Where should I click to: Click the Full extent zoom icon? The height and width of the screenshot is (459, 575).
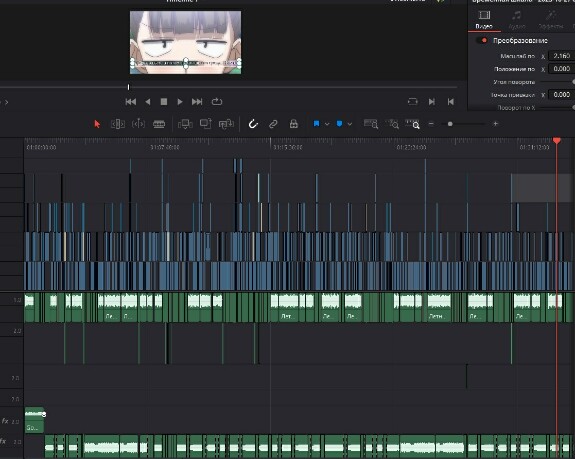click(x=371, y=124)
